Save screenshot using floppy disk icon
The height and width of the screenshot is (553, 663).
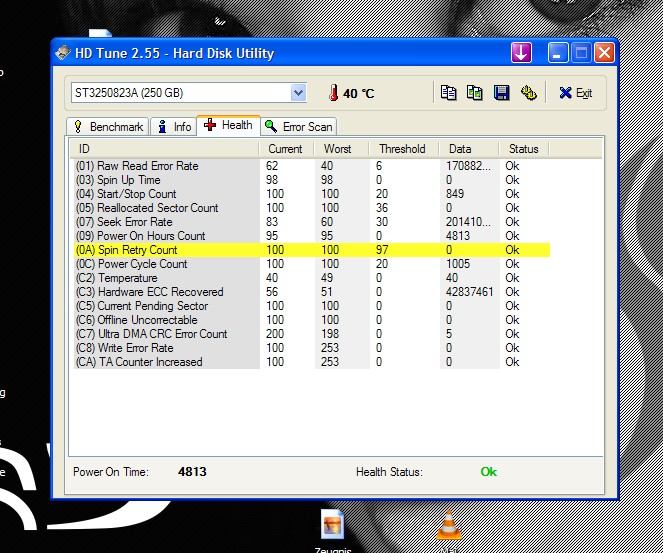pos(501,93)
